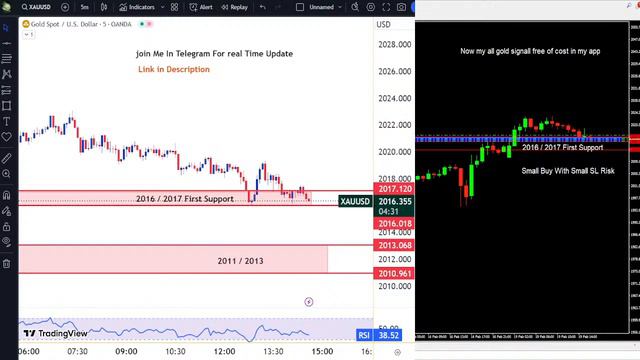The image size is (640, 360).
Task: Click the TradingView logo
Action: point(56,333)
